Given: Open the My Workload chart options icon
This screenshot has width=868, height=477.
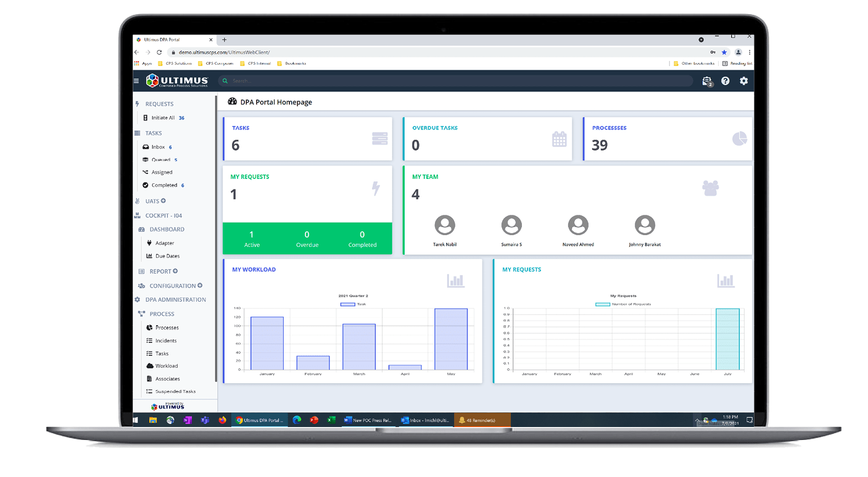Looking at the screenshot, I should coord(456,280).
